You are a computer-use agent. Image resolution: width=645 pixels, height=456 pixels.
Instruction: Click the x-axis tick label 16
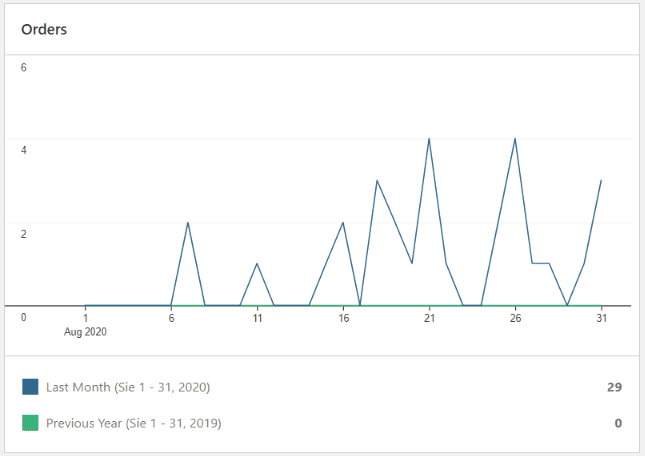point(343,318)
